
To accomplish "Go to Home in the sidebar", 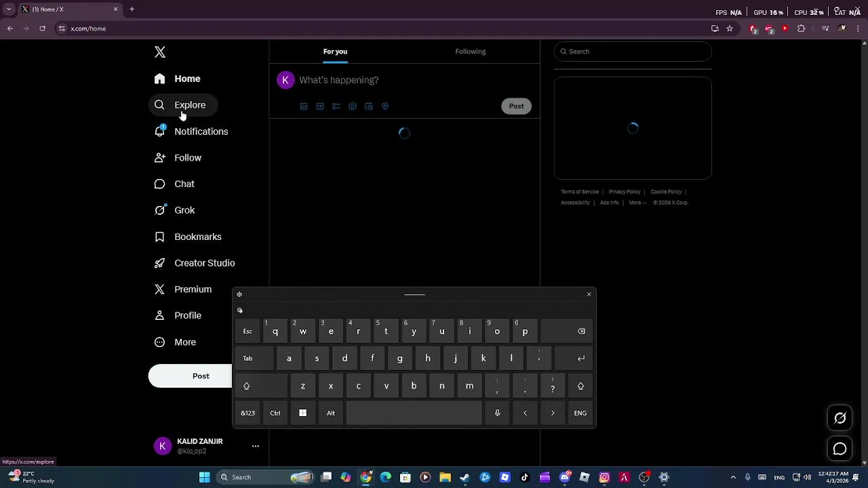I will click(x=178, y=79).
